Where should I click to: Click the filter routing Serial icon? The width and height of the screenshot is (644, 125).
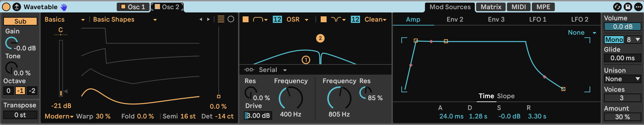tap(249, 70)
